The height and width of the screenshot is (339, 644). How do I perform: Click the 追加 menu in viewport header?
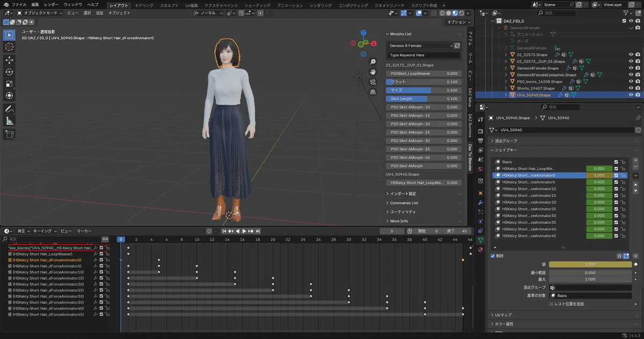point(99,13)
